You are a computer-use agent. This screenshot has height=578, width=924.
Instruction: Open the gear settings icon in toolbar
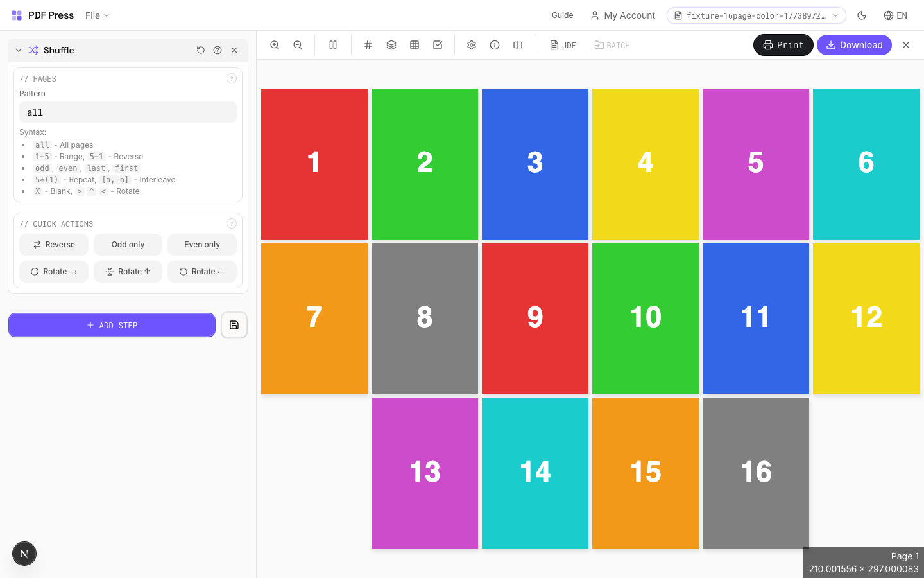(472, 45)
